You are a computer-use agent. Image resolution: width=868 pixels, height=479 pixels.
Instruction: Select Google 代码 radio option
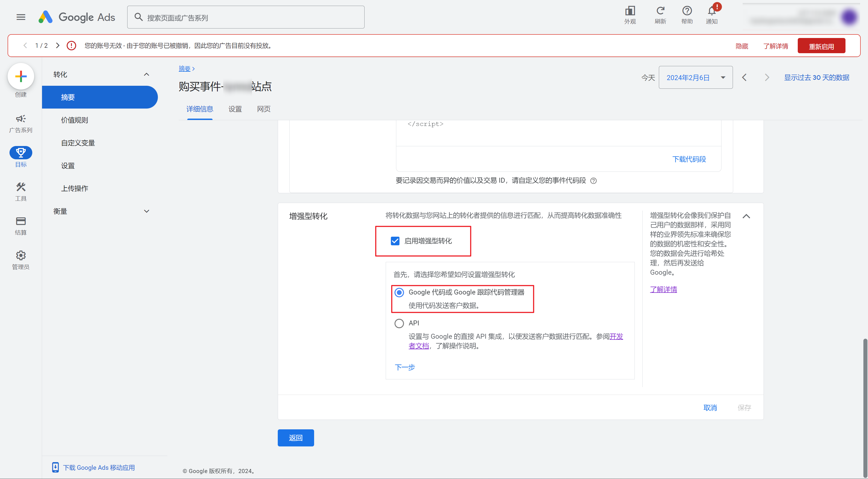tap(399, 292)
